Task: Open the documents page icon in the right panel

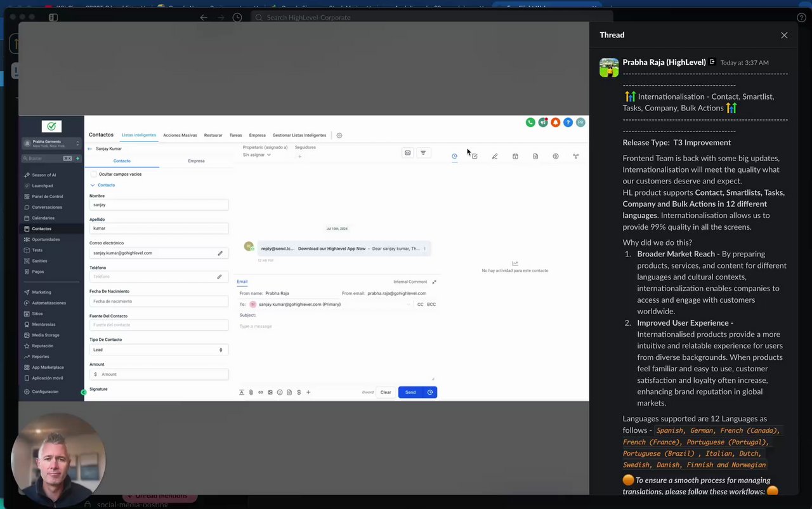Action: [535, 156]
